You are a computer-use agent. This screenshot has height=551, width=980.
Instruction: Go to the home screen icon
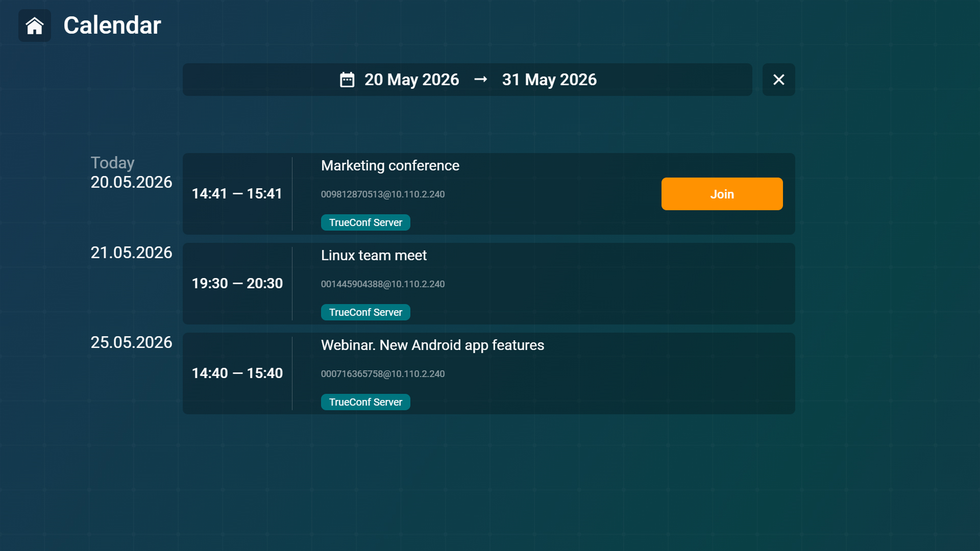[x=35, y=26]
